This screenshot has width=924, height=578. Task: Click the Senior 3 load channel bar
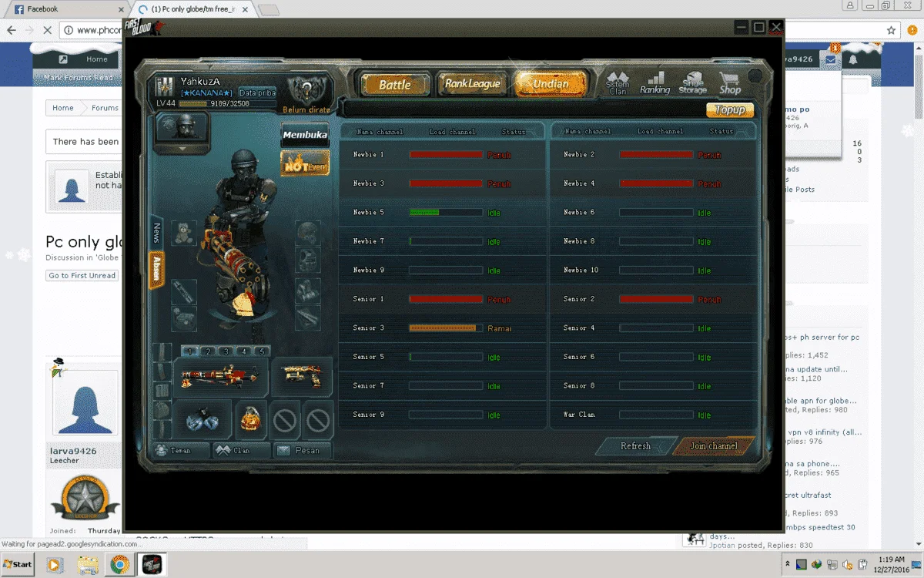coord(446,328)
